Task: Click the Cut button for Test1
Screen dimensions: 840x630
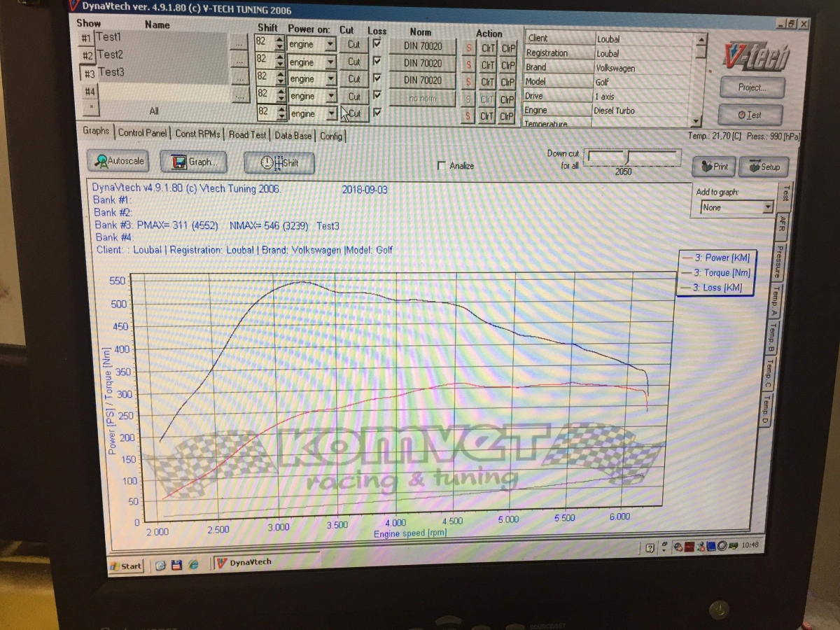Action: click(354, 44)
